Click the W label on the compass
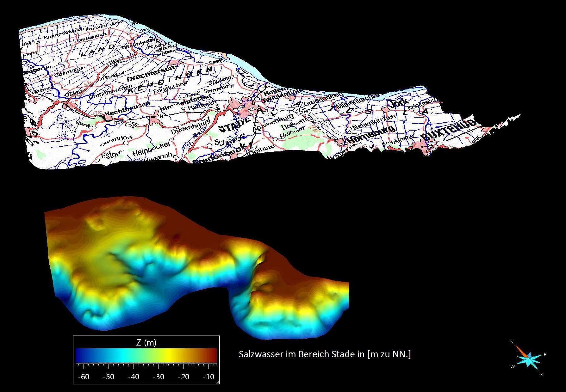566x392 pixels. (513, 366)
